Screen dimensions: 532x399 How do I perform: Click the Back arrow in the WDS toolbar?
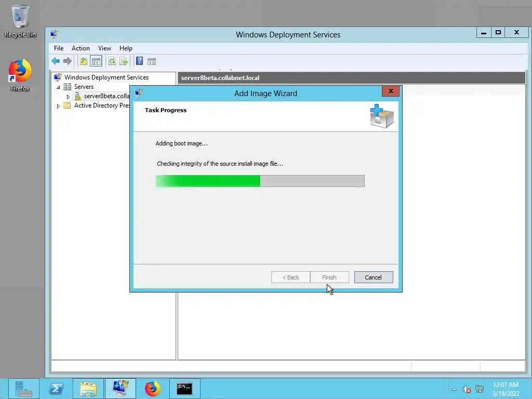click(56, 61)
